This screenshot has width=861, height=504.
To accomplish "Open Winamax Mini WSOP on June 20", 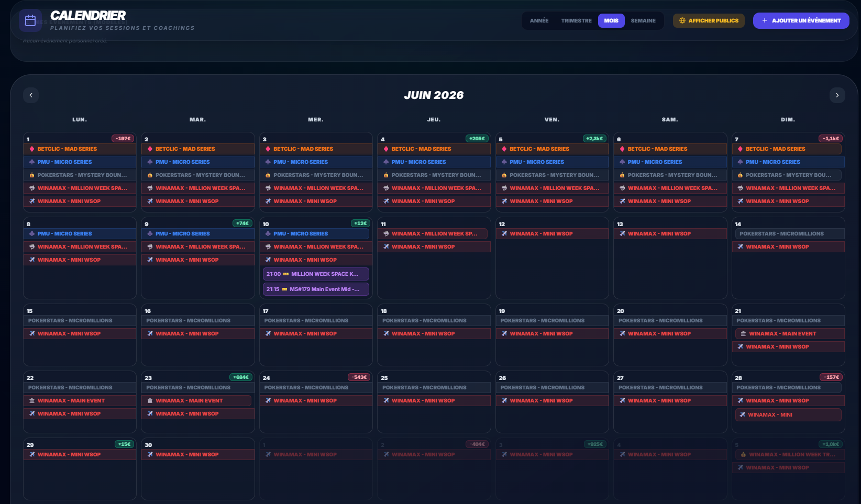I will point(670,334).
